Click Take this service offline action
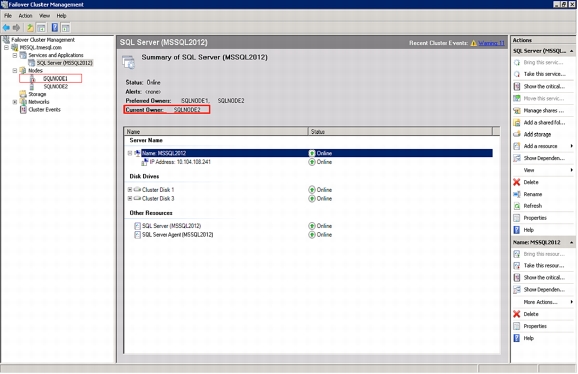 (544, 74)
